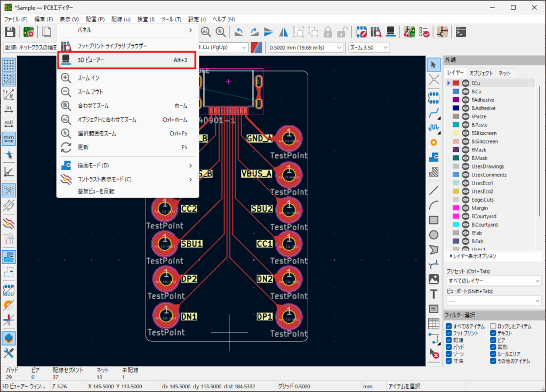Hide the B.Cu layer with its eye icon

pos(465,92)
